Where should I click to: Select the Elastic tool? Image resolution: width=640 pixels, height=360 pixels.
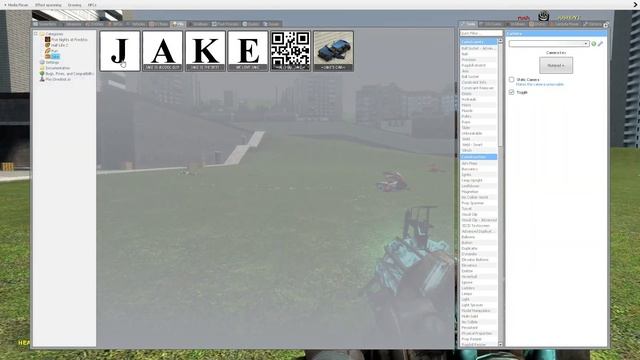tap(478, 93)
